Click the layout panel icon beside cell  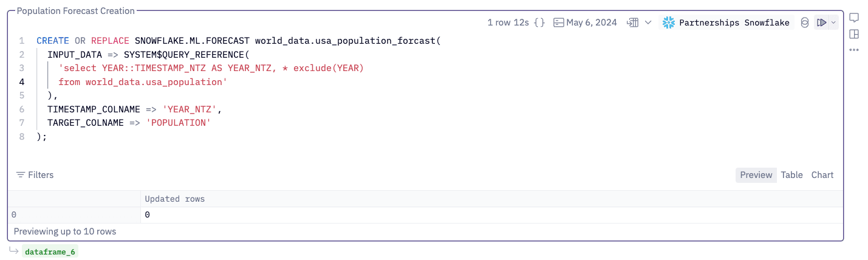854,34
